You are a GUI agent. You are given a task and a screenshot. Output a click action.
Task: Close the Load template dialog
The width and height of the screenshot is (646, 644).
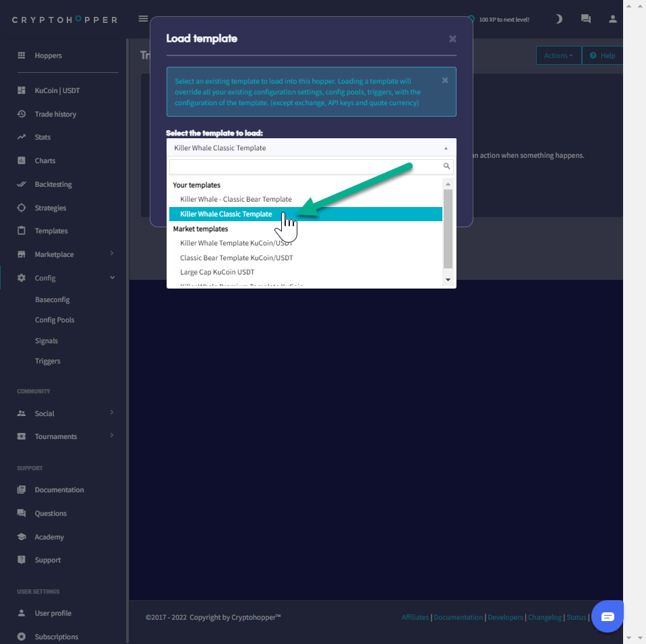click(452, 39)
